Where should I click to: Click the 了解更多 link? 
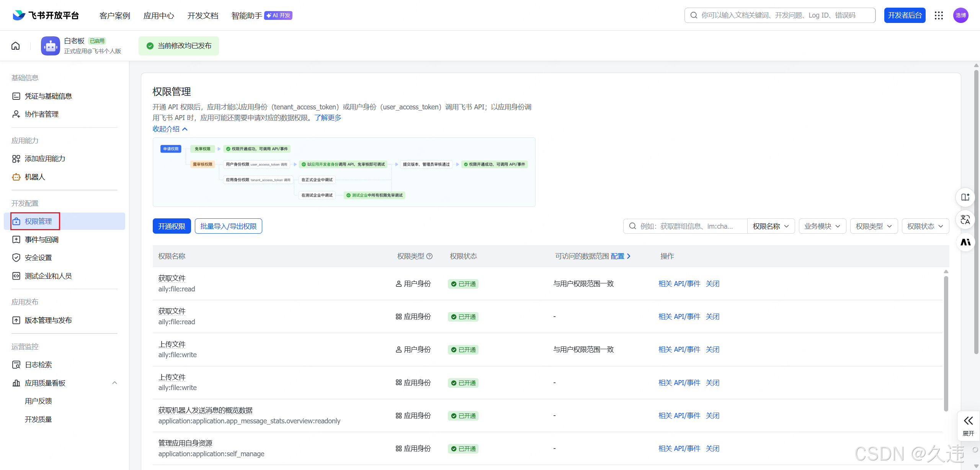[x=328, y=118]
